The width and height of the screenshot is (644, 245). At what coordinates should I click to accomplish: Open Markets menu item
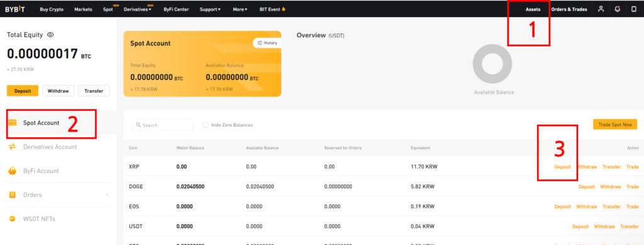[84, 9]
